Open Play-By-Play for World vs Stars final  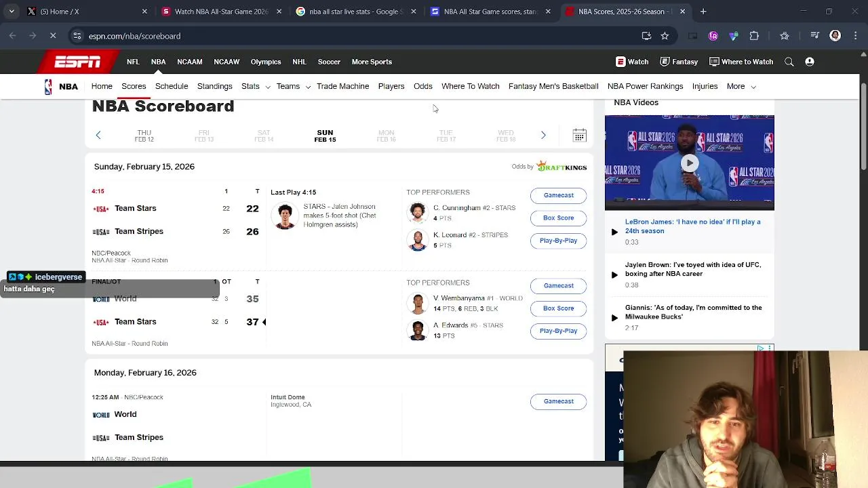click(x=558, y=331)
